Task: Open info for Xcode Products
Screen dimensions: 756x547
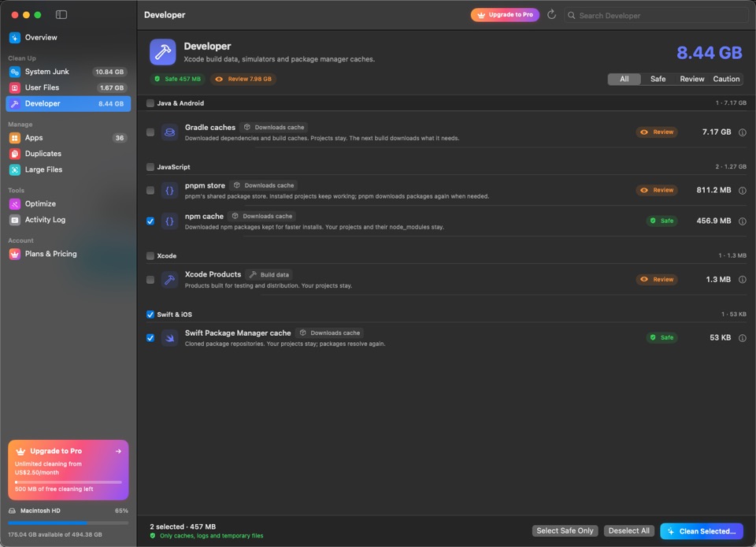Action: [x=743, y=280]
